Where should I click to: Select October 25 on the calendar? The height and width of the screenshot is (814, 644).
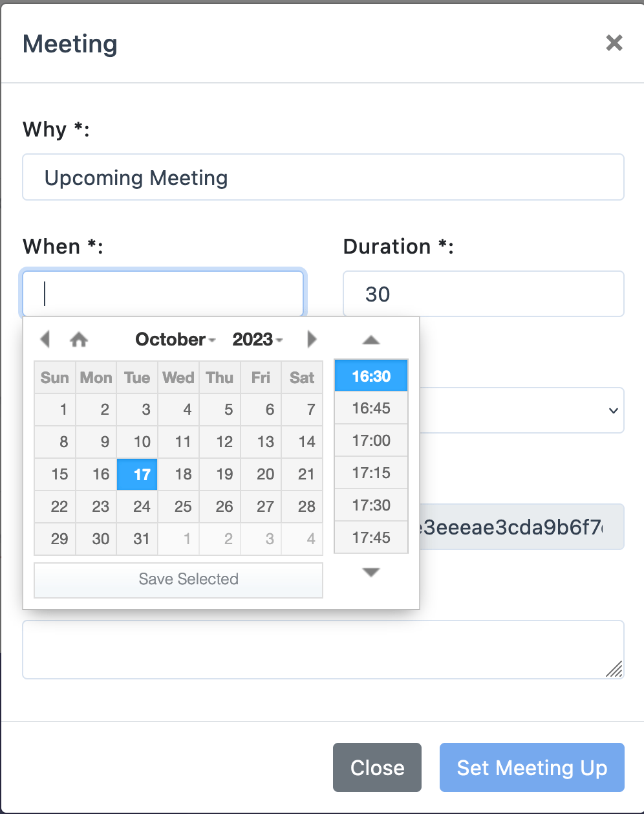(x=183, y=507)
